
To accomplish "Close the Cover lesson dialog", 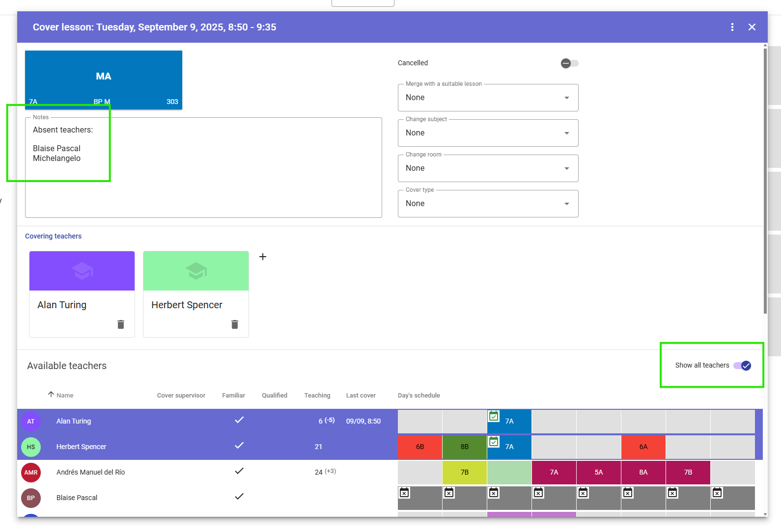I will pyautogui.click(x=752, y=27).
